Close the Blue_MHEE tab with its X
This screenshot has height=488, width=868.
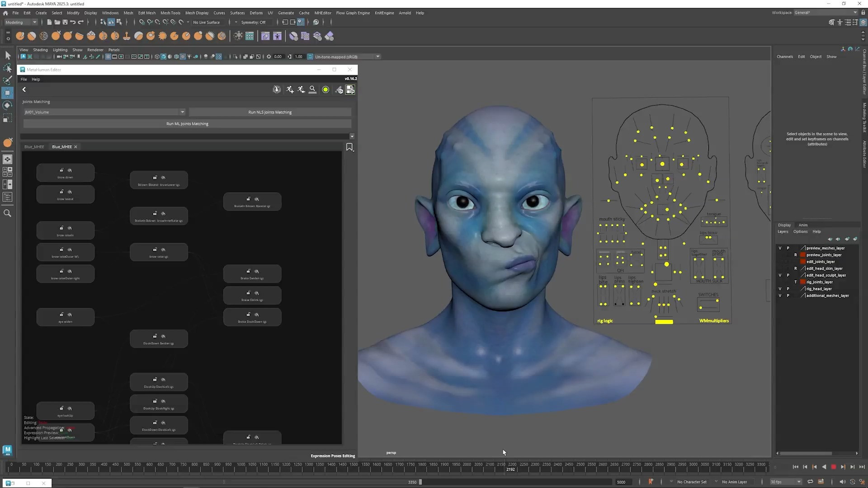75,146
